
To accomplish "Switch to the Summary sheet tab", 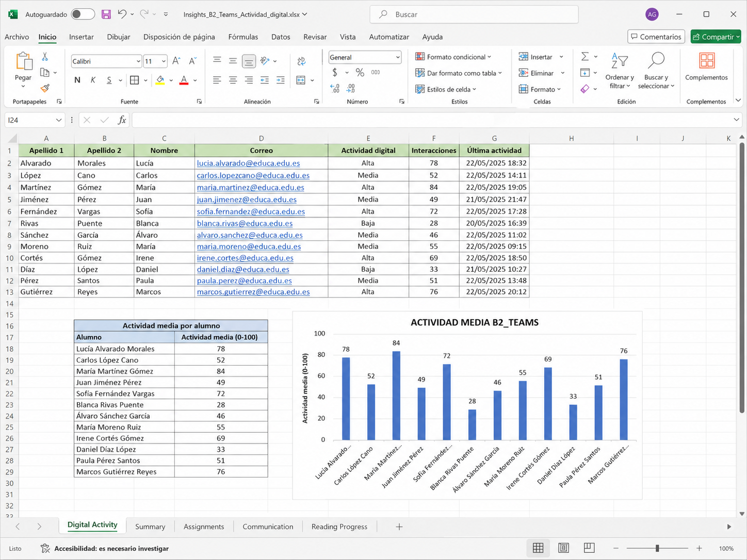I will [x=150, y=526].
